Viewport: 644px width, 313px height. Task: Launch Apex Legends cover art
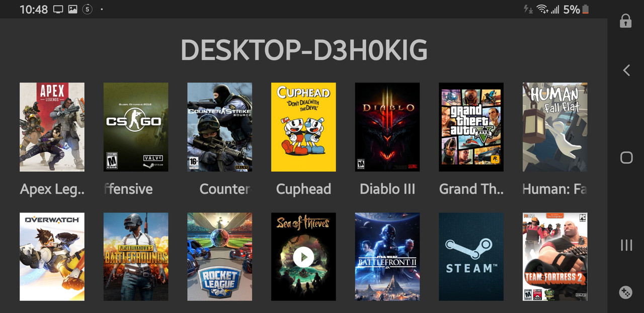52,127
